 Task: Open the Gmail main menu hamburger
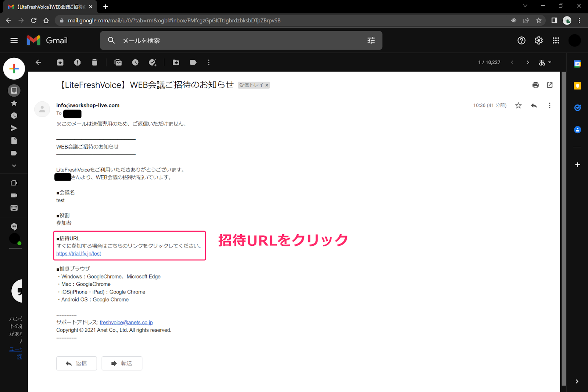click(x=14, y=40)
